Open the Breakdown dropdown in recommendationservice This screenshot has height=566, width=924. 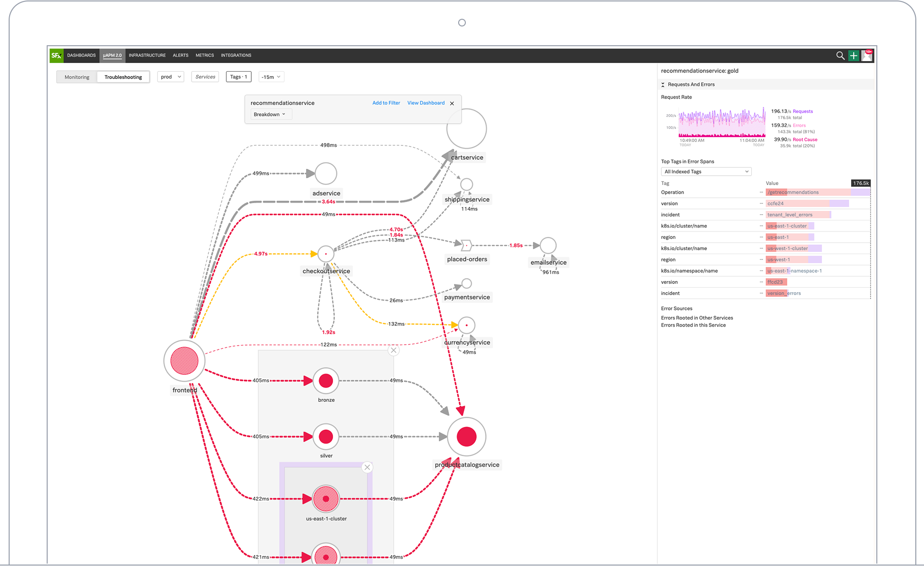coord(269,114)
